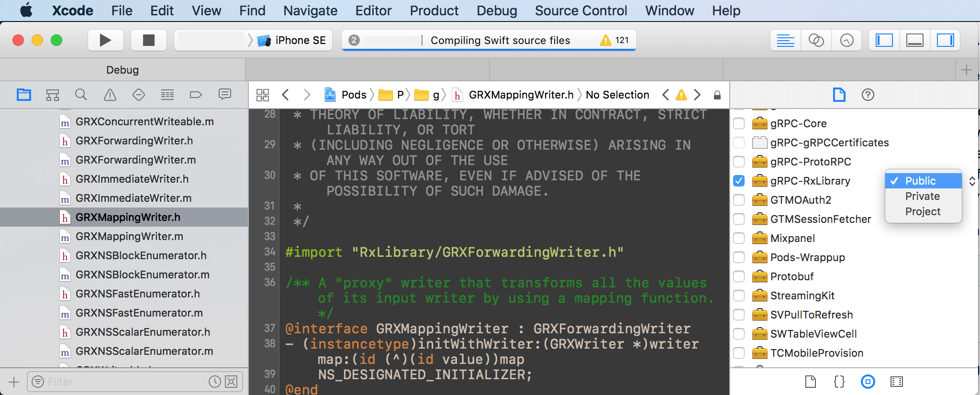Enable gRPC-gRPCCertificates target membership

pos(739,143)
